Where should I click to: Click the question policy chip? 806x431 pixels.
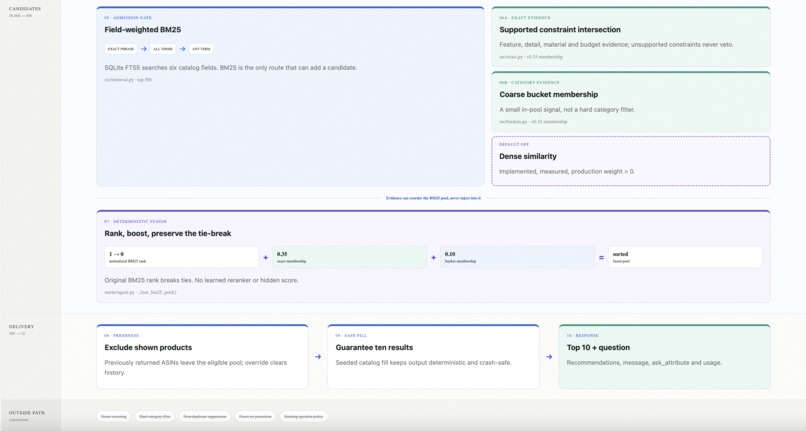(x=304, y=417)
